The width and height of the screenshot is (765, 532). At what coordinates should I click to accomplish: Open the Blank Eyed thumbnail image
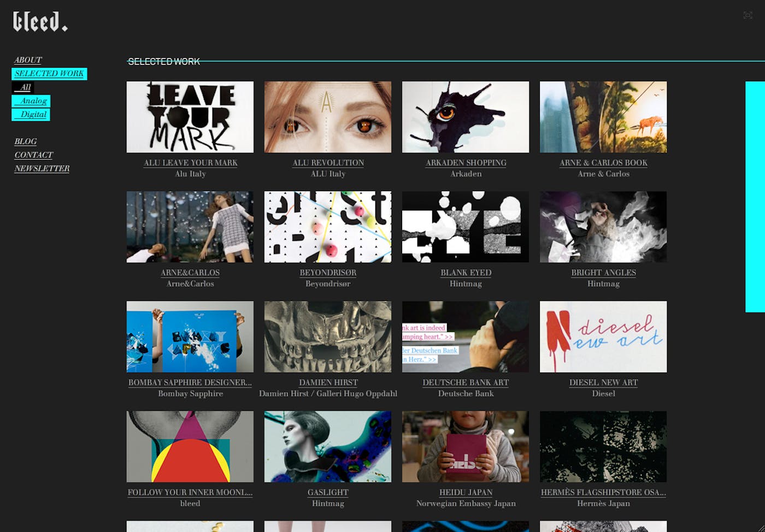coord(466,227)
